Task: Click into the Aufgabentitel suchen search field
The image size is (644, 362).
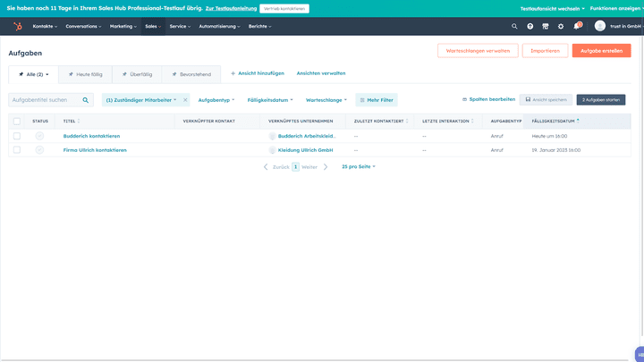Action: tap(45, 100)
